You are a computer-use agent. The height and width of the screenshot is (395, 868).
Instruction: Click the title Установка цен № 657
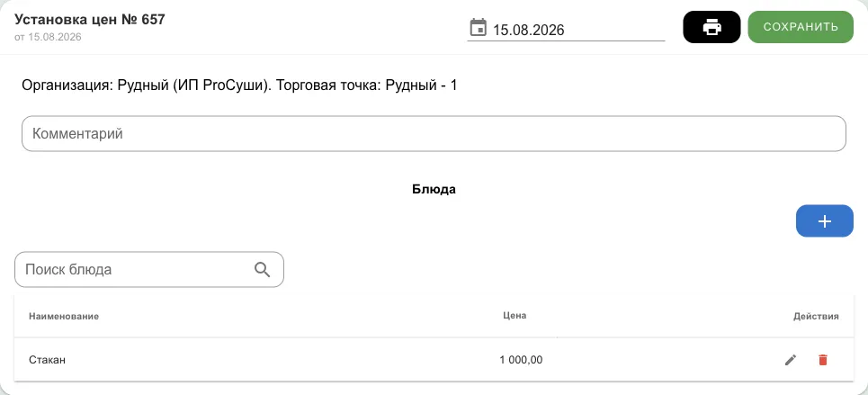point(90,20)
